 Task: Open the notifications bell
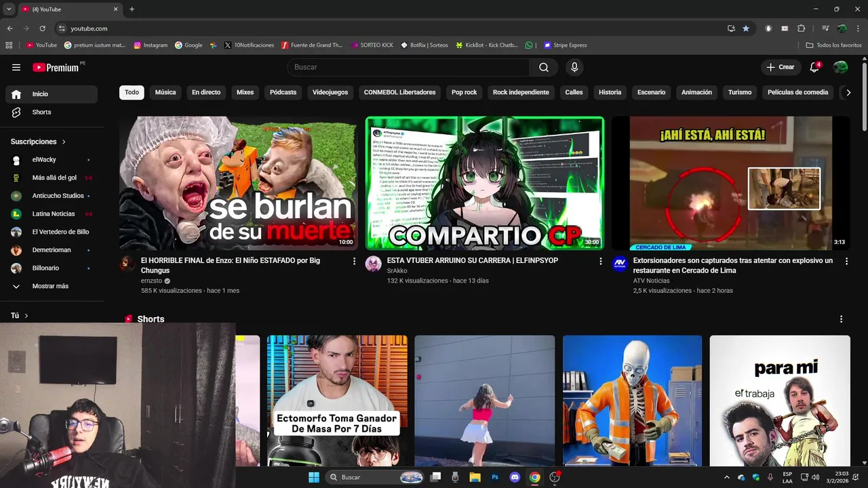(x=814, y=67)
